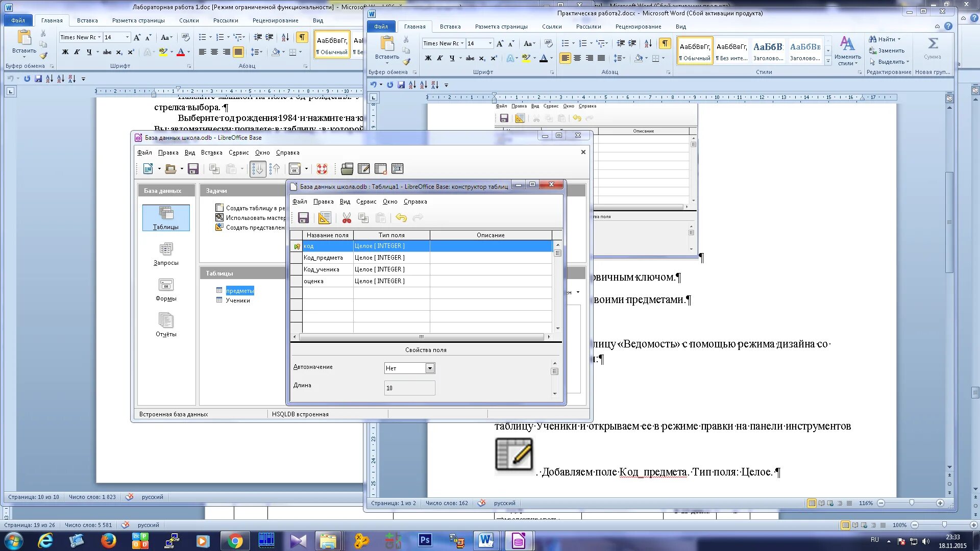Open Файл menu in table designer window
The height and width of the screenshot is (551, 980).
coord(300,202)
